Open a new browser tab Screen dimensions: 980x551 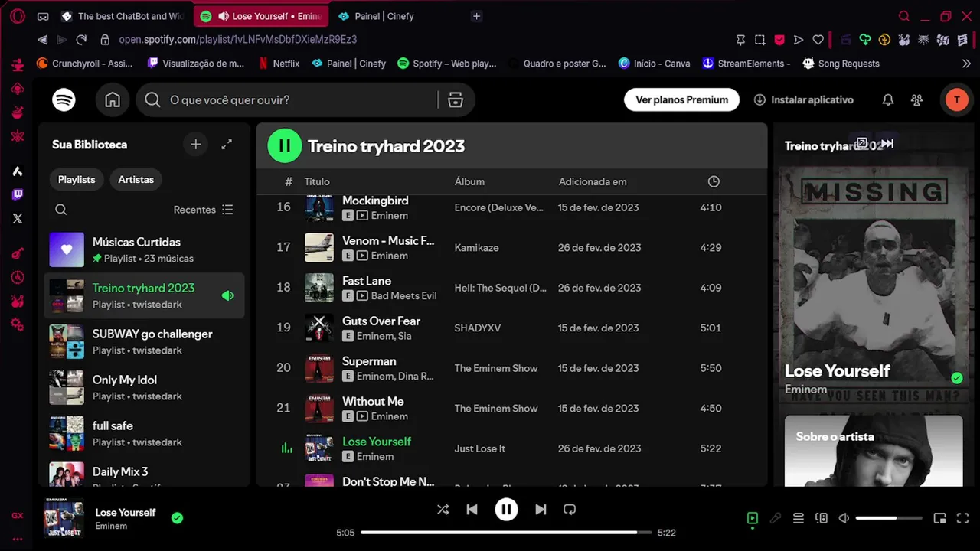(x=476, y=16)
